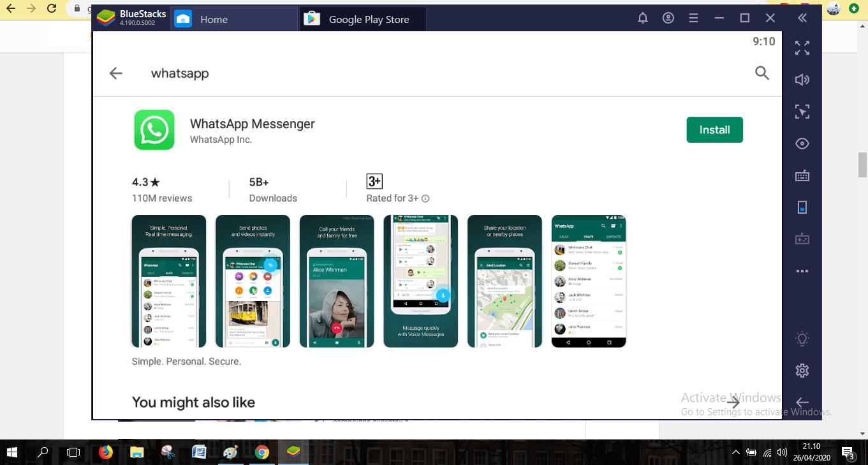Image resolution: width=868 pixels, height=465 pixels.
Task: Switch to the Home tab
Action: coord(234,19)
